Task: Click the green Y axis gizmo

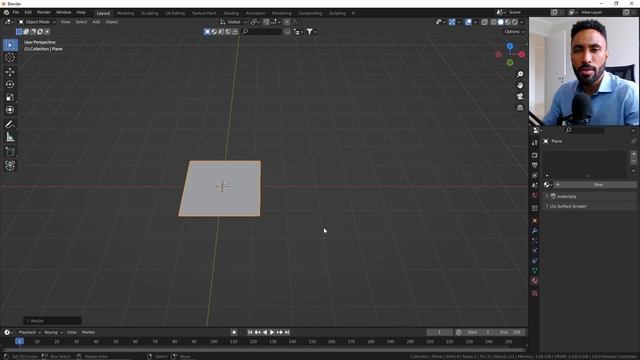Action: coord(510,63)
